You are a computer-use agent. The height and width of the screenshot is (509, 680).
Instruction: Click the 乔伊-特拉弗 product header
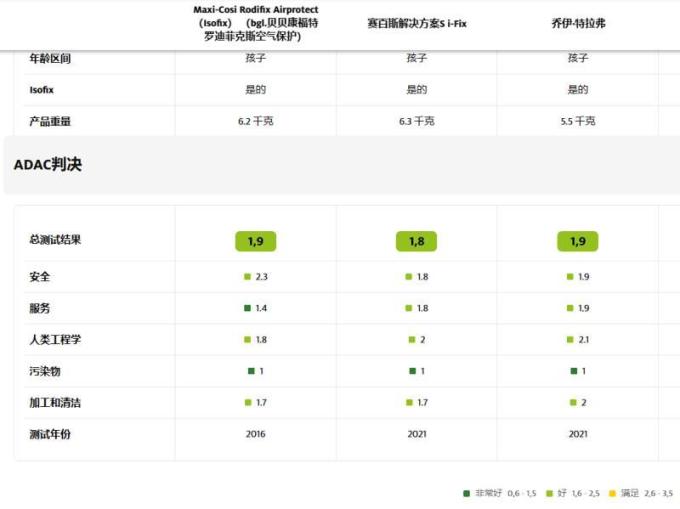tap(578, 23)
